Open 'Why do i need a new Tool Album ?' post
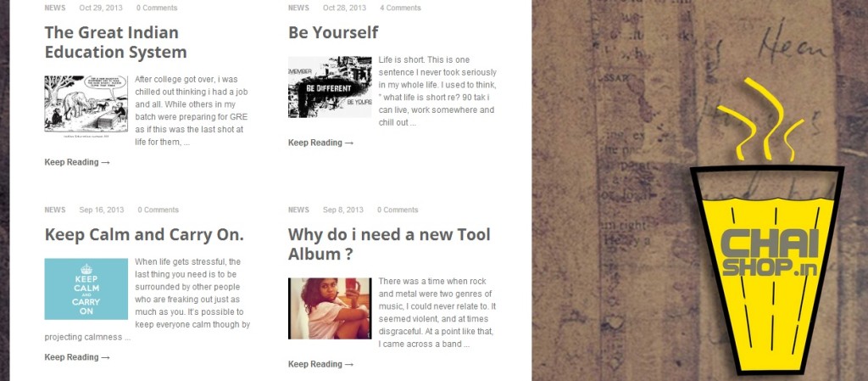 coord(389,244)
